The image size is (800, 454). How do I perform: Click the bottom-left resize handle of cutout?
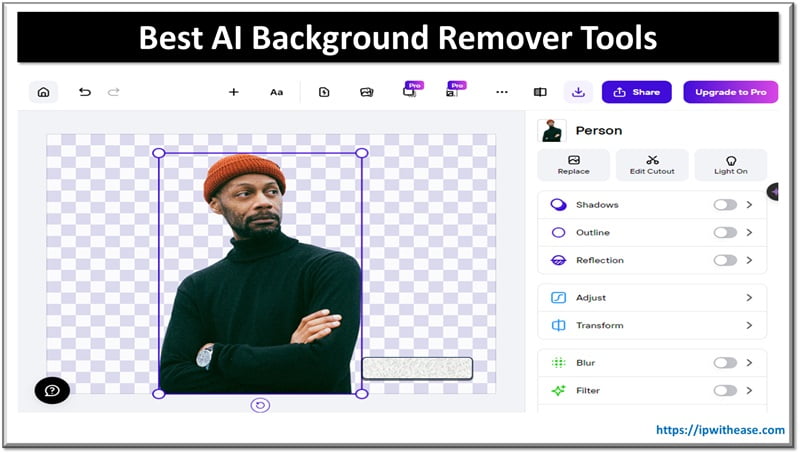[x=159, y=394]
